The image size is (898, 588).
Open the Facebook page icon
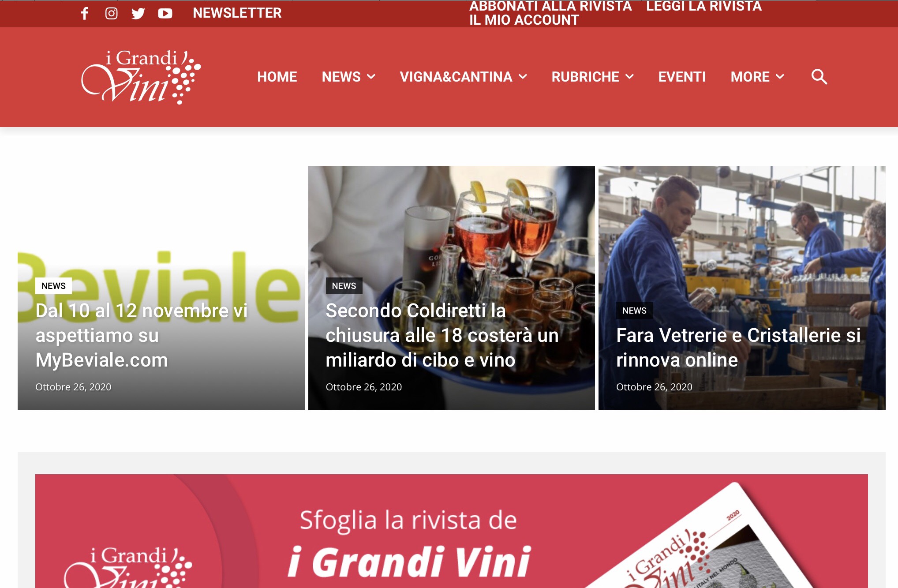coord(85,13)
